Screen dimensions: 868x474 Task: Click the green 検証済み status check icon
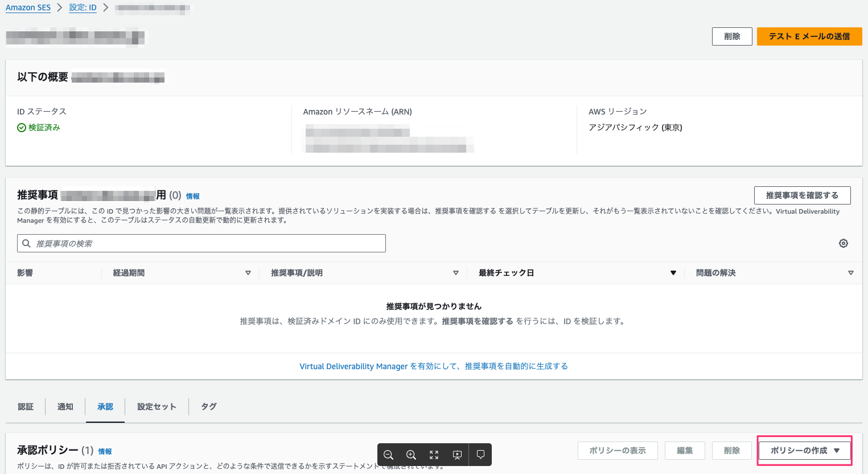[21, 127]
